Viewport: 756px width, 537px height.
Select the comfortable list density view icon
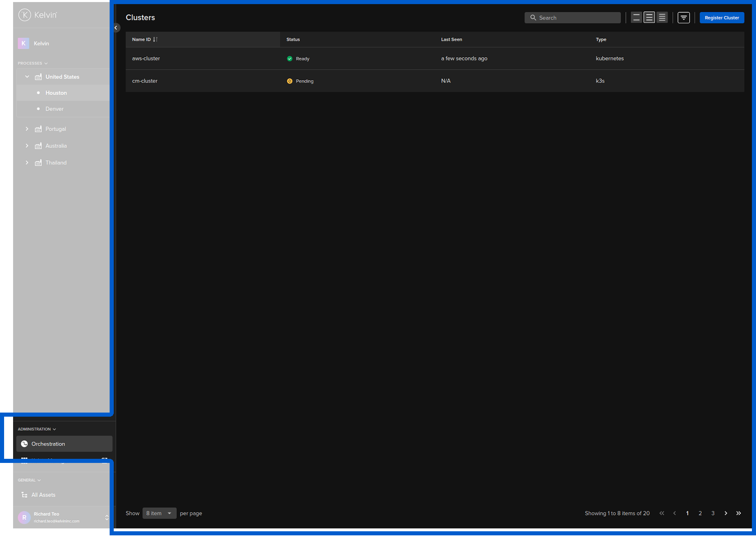pos(649,17)
